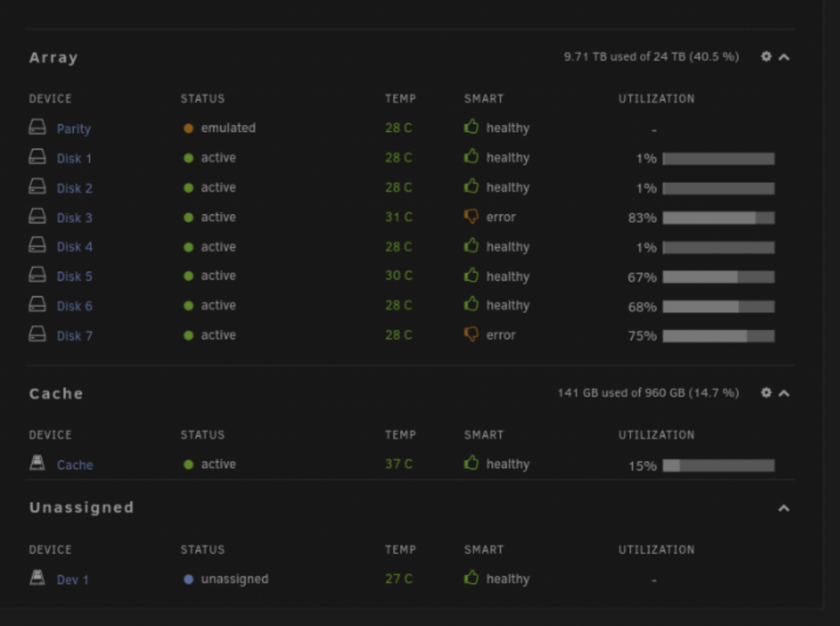Click the Dev 1 'unassigned' status text
The width and height of the screenshot is (840, 626).
pyautogui.click(x=234, y=580)
